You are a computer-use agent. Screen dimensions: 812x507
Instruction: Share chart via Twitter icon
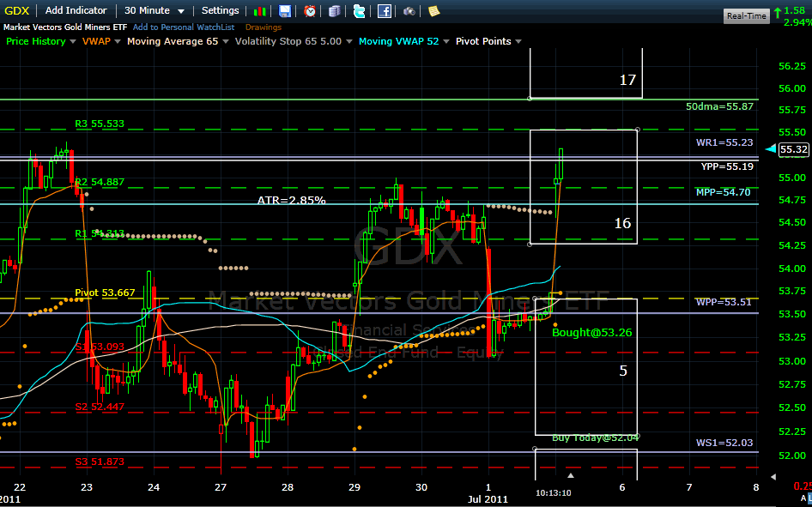[x=359, y=11]
